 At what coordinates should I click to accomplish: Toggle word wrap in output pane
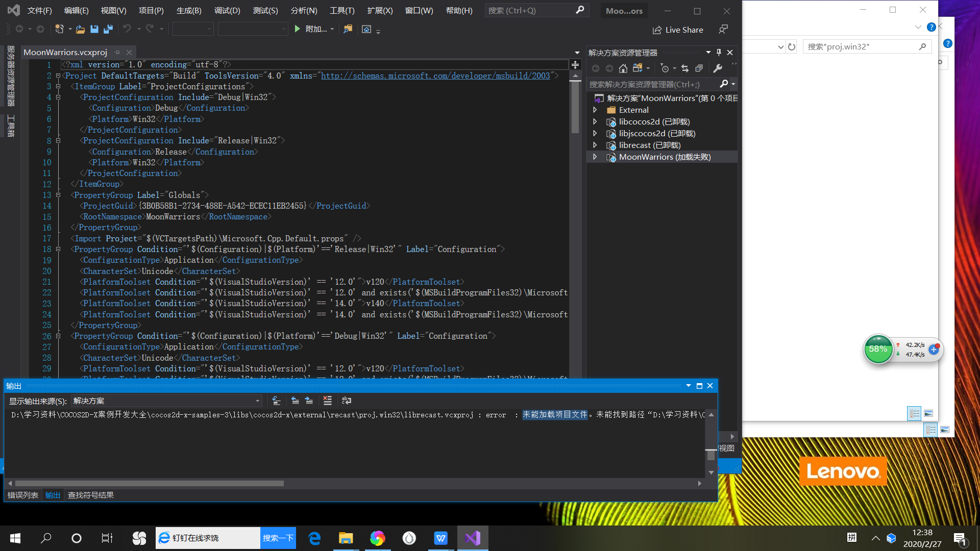347,400
